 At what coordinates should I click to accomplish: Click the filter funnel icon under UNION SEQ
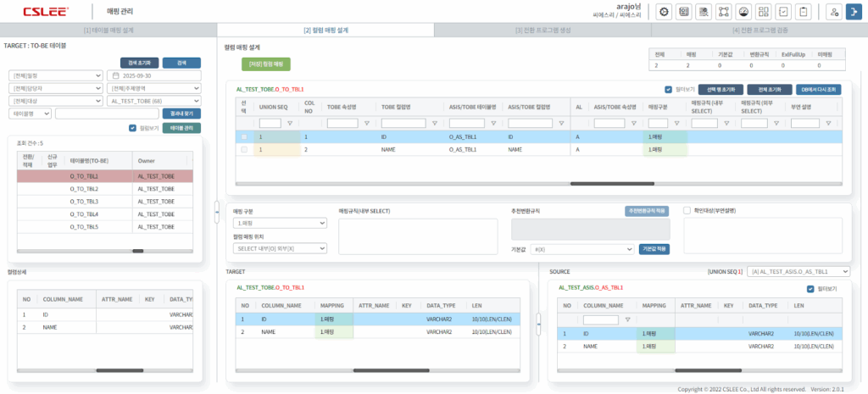[x=290, y=123]
